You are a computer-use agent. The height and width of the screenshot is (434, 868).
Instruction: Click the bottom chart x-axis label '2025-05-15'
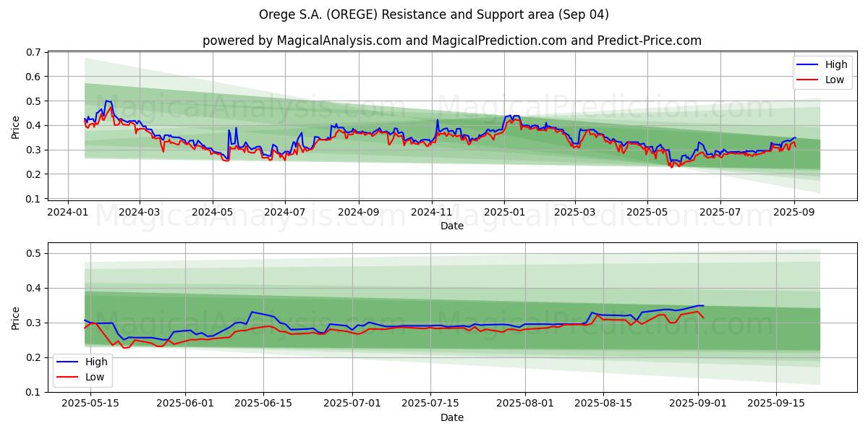(90, 404)
